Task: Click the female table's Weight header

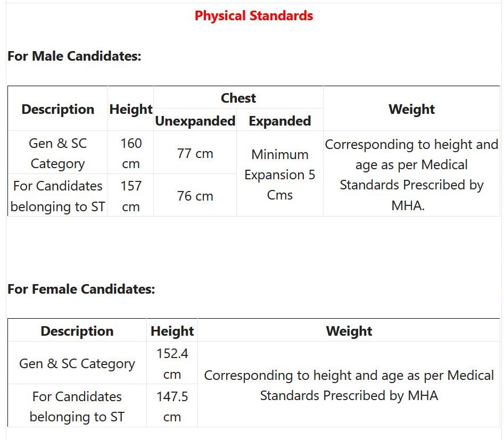Action: tap(349, 331)
